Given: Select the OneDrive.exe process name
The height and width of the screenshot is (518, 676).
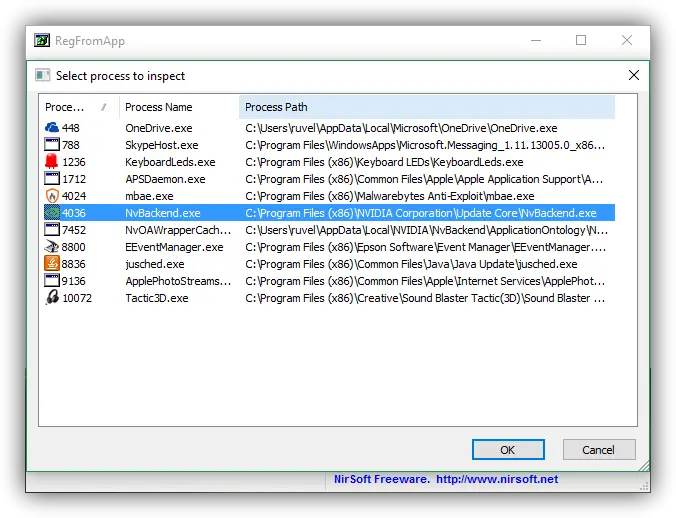Looking at the screenshot, I should coord(159,128).
